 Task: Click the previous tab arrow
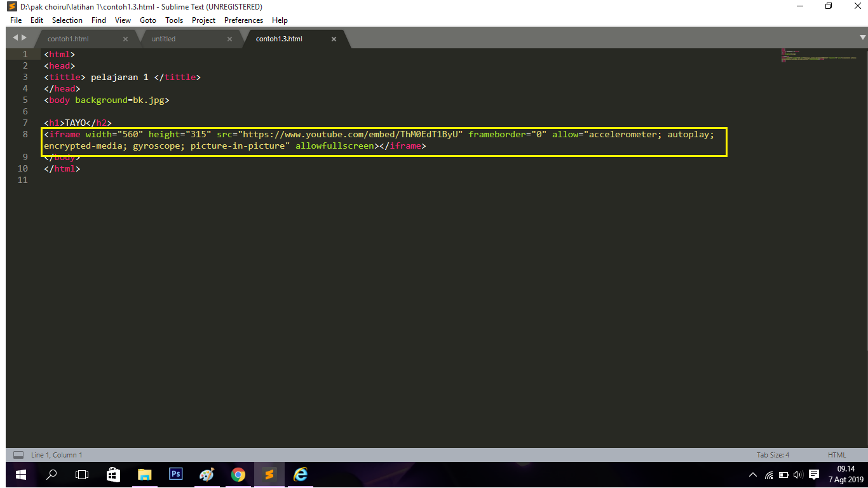click(x=15, y=38)
